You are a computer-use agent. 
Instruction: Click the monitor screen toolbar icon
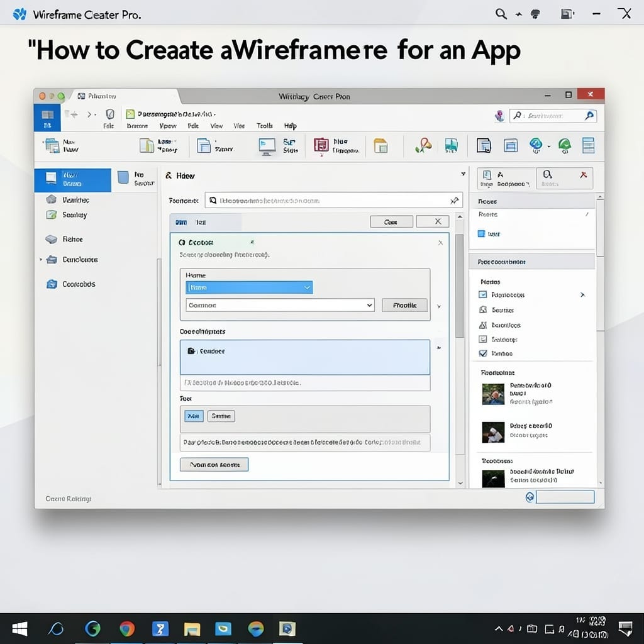coord(267,147)
